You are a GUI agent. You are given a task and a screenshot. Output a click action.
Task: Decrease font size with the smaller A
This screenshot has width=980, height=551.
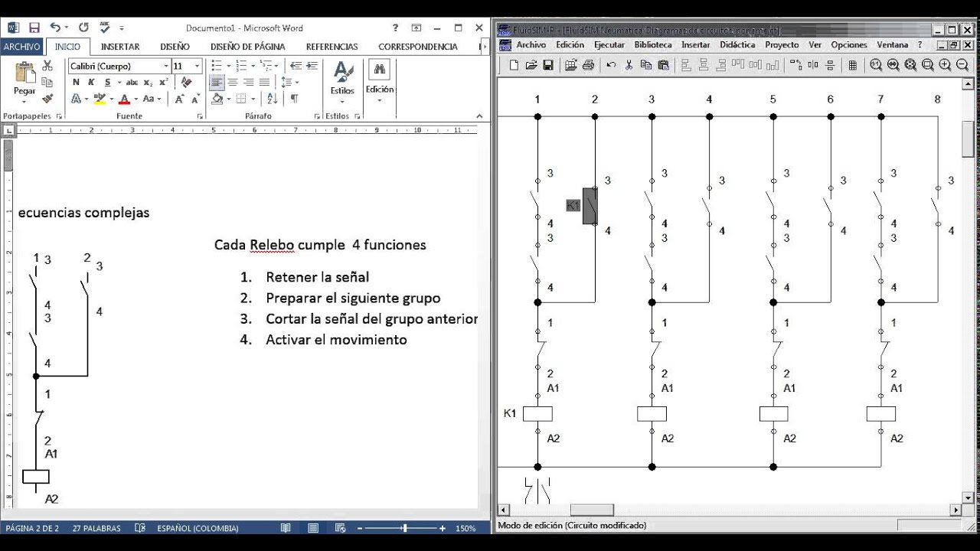(195, 99)
